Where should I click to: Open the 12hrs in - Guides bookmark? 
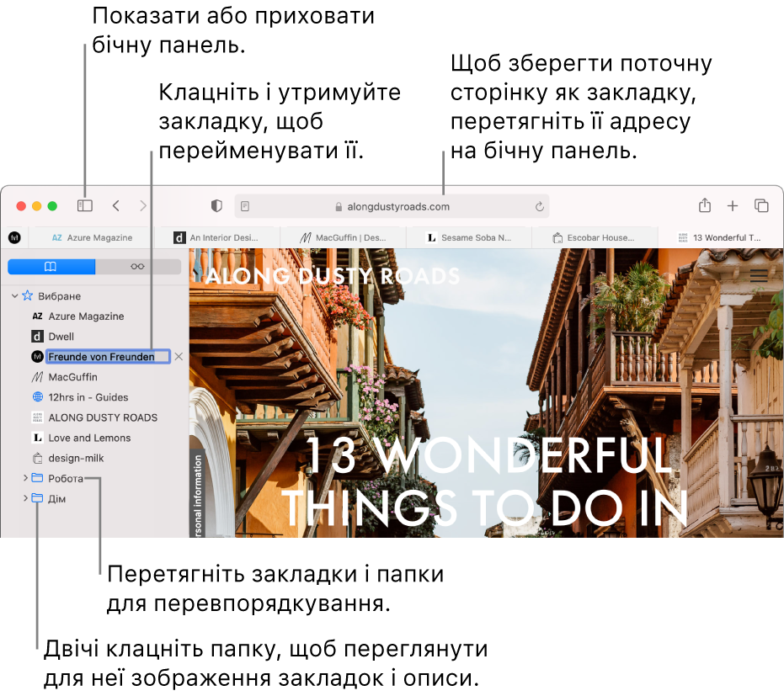(x=80, y=397)
